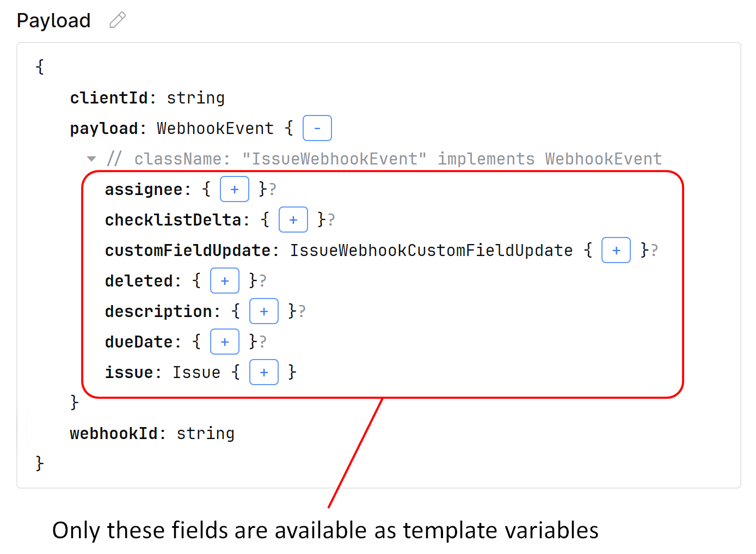Expand the deleted field object
Screen dimensions: 756x554
pos(225,281)
